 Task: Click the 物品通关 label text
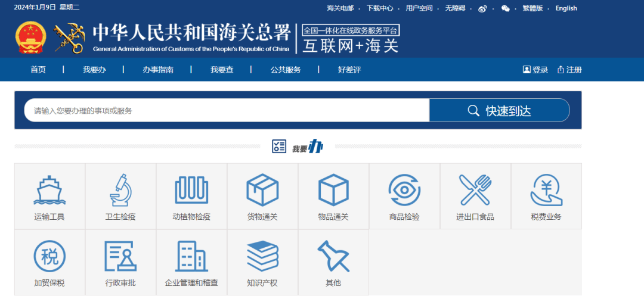click(333, 217)
